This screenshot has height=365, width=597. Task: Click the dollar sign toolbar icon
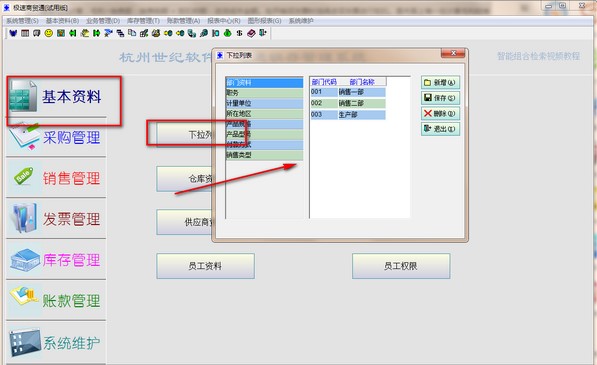pos(239,33)
